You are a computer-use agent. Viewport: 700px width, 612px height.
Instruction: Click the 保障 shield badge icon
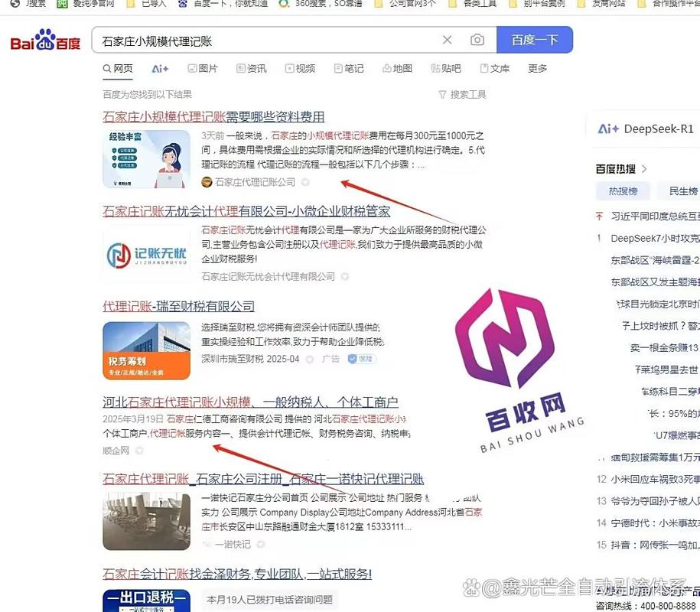point(361,359)
